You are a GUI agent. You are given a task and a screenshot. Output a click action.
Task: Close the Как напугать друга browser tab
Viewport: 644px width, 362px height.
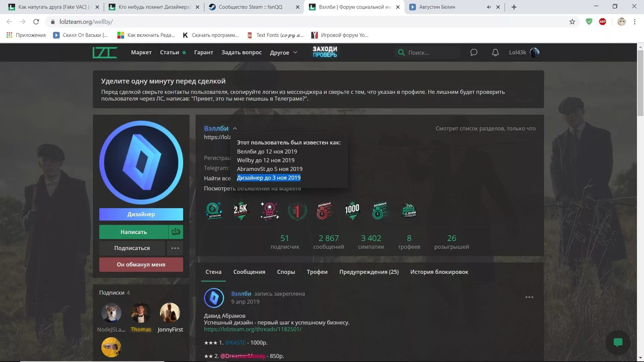[x=97, y=7]
